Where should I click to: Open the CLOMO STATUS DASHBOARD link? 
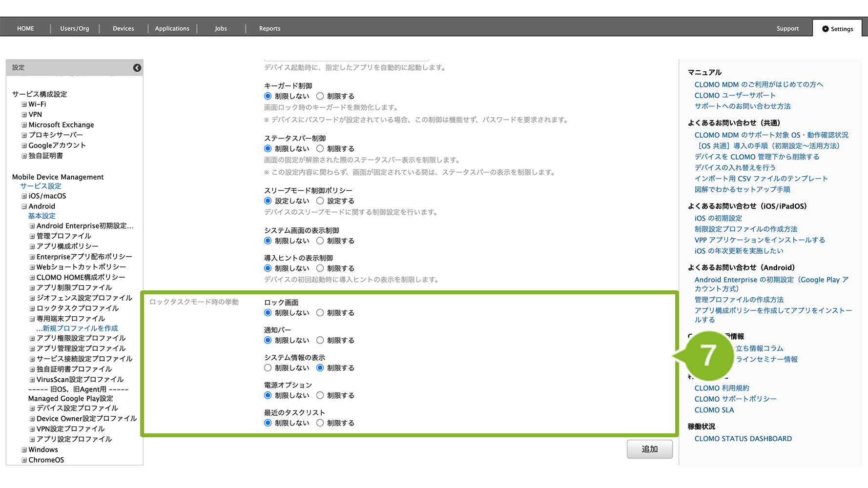(743, 439)
